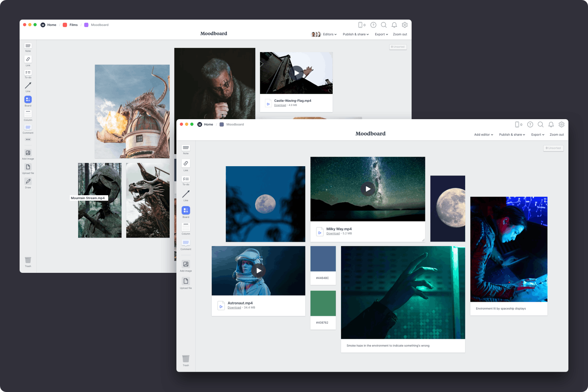Screen dimensions: 588x392
Task: Download Milky Way.mp4
Action: pyautogui.click(x=332, y=233)
